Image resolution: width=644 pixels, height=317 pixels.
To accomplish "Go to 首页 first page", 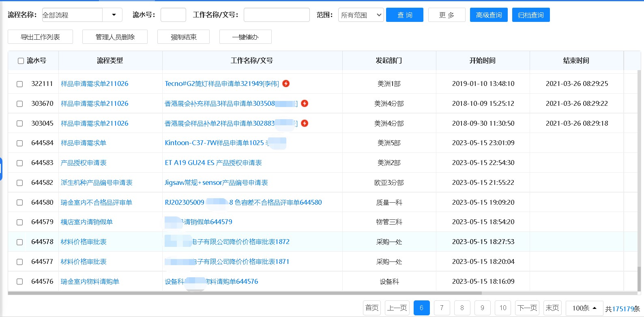I will pos(372,308).
